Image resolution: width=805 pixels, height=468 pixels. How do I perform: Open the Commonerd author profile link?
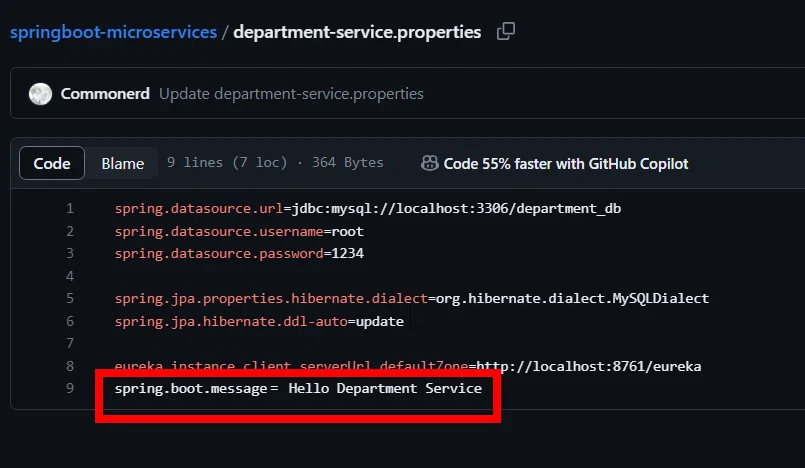(x=105, y=94)
